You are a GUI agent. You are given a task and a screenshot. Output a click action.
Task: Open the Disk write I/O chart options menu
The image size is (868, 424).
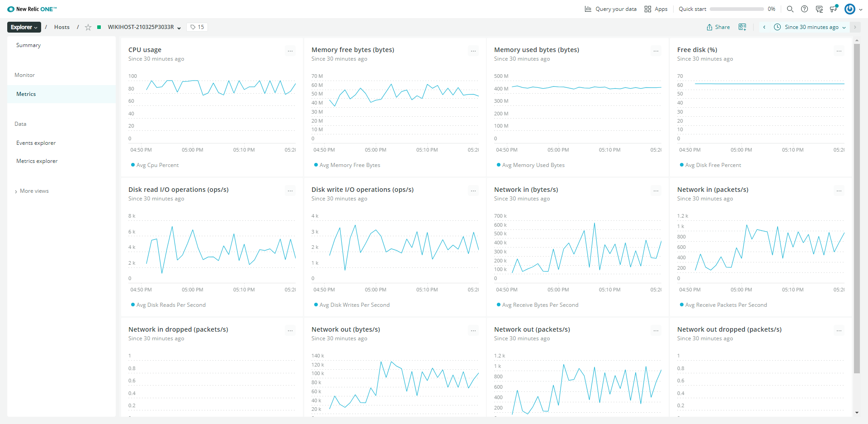coord(473,191)
